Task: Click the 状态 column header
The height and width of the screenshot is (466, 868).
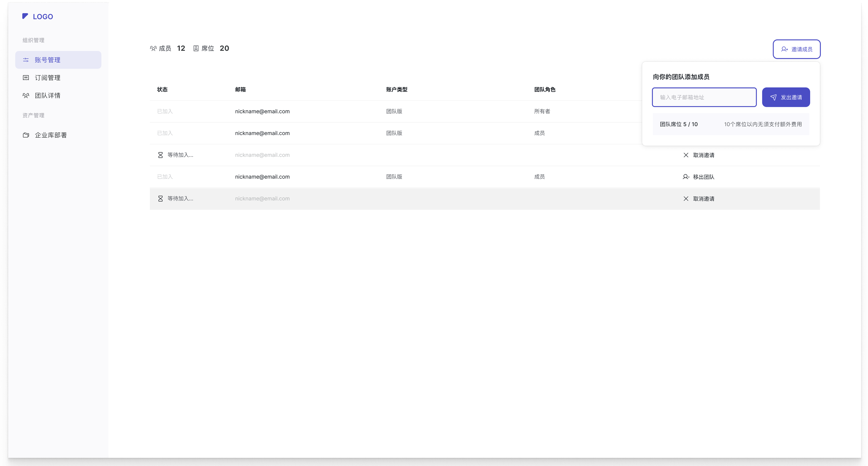Action: pyautogui.click(x=162, y=89)
